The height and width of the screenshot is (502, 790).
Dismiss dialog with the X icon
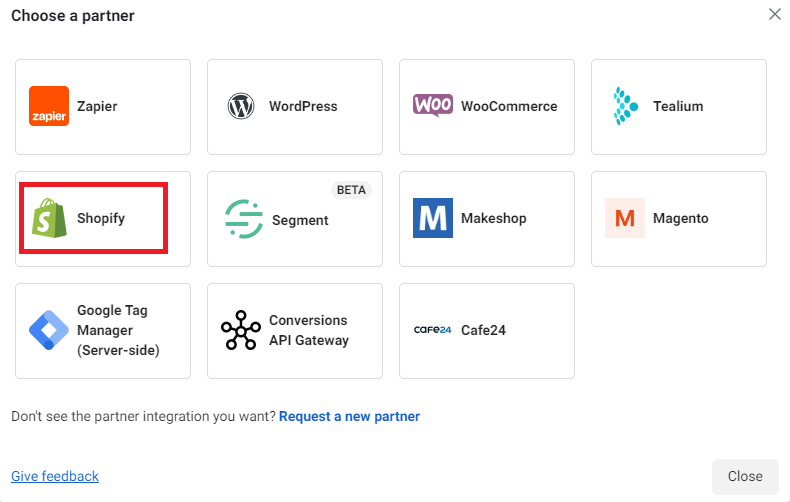tap(774, 14)
